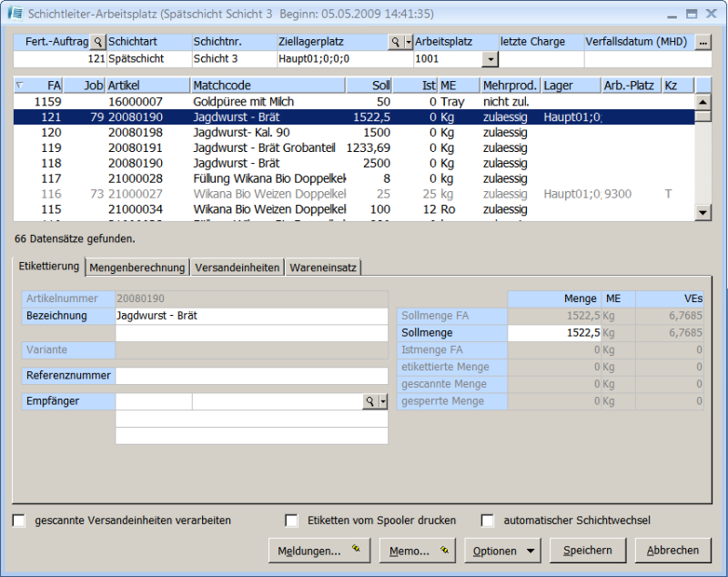The height and width of the screenshot is (577, 728).
Task: Click the Ziellagerplatz search magnifier icon
Action: pos(395,42)
